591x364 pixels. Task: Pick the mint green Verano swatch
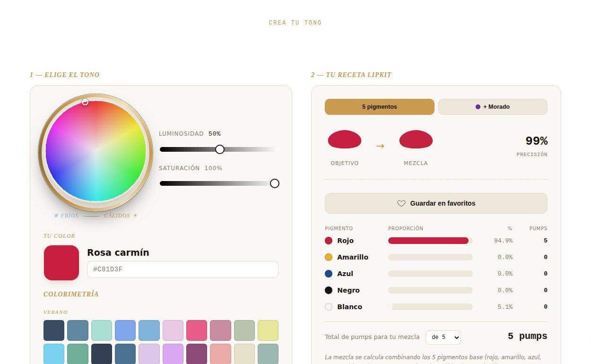pyautogui.click(x=102, y=330)
